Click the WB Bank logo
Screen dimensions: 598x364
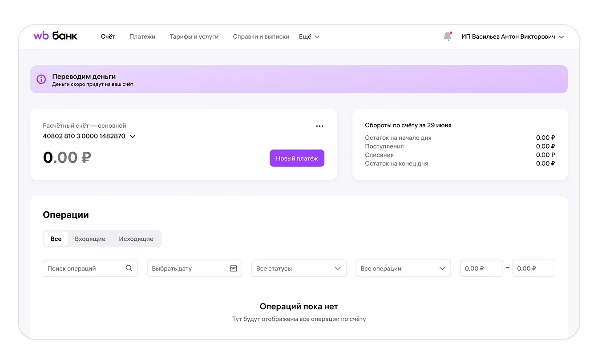point(55,36)
